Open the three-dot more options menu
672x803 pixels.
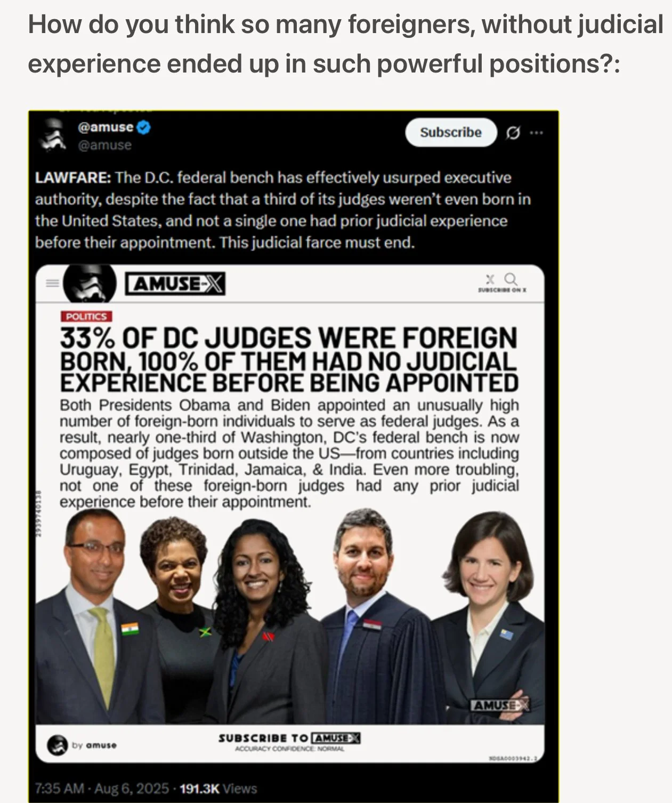(537, 133)
